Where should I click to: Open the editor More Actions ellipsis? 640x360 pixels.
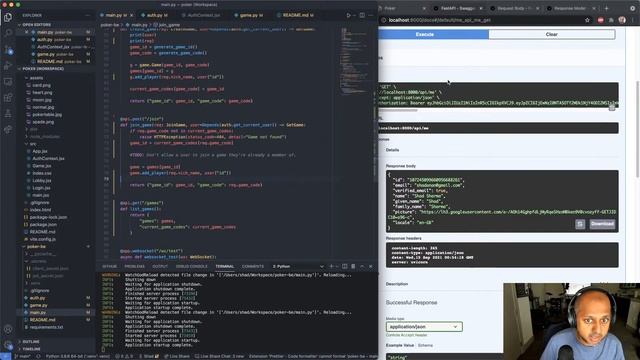(x=371, y=15)
